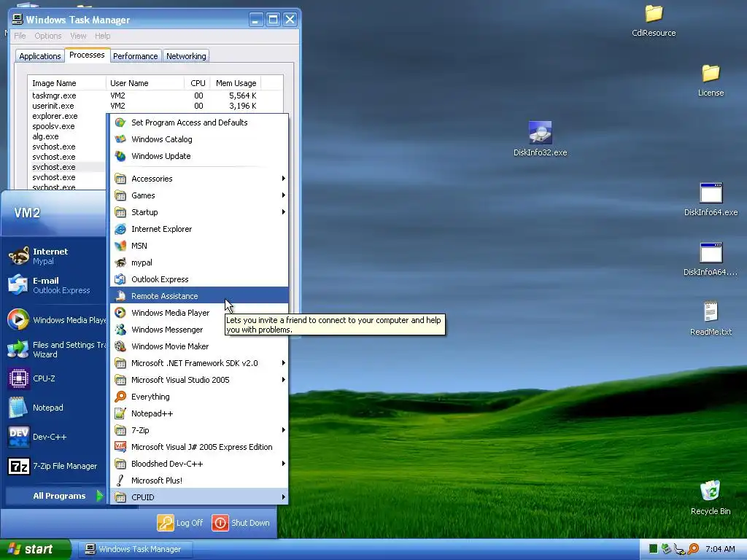The width and height of the screenshot is (747, 560).
Task: Open Windows Media Player in programs list
Action: coord(199,313)
